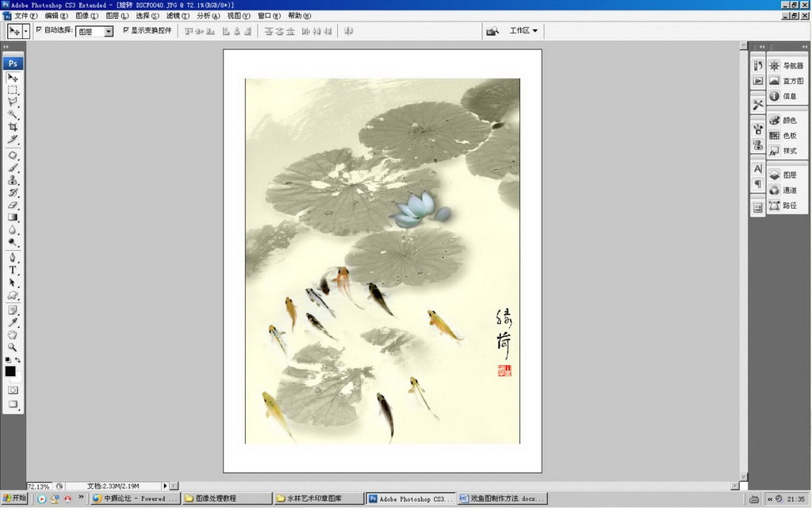Select the Rectangular Marquee tool
Image resolution: width=812 pixels, height=508 pixels.
(13, 90)
